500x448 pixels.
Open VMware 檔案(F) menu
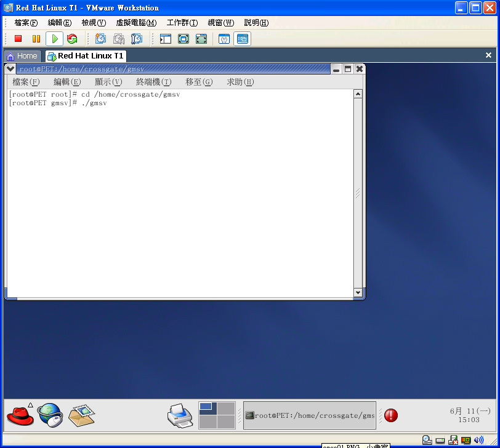26,23
